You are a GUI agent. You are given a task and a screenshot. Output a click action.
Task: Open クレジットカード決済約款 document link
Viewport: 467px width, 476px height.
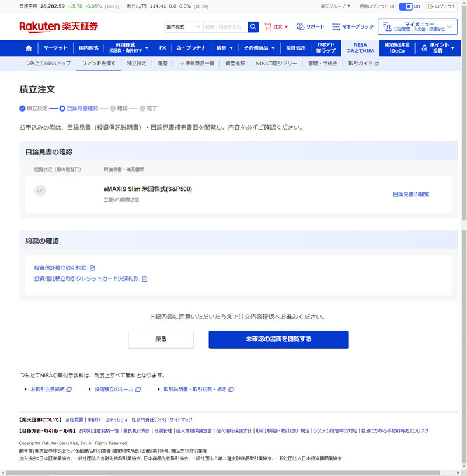87,279
